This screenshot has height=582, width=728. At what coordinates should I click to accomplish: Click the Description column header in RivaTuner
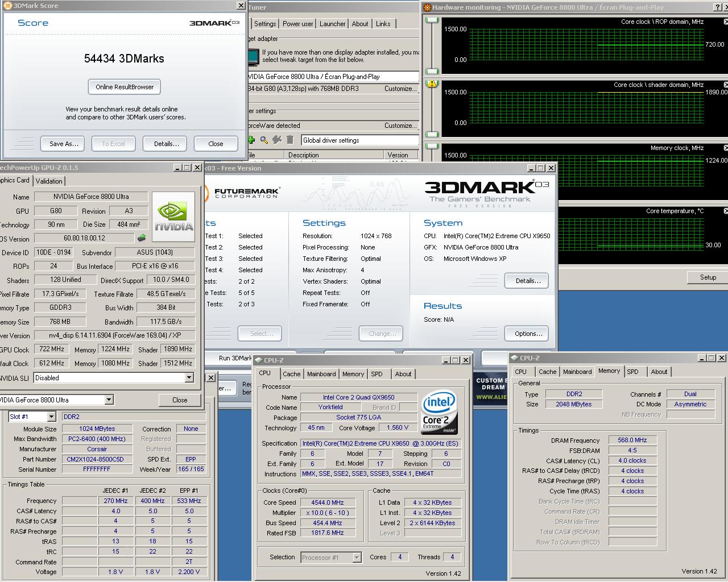click(334, 155)
